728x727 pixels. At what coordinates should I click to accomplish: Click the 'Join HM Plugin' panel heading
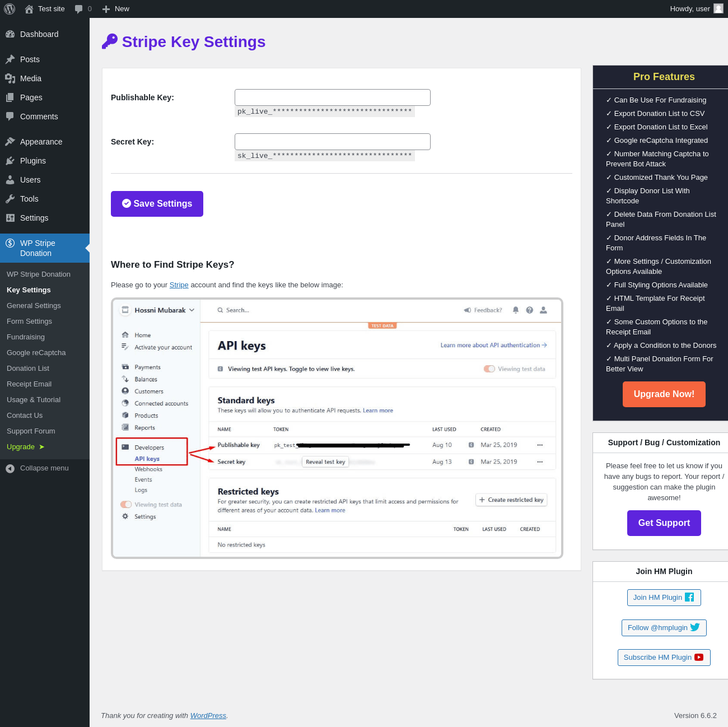[664, 571]
